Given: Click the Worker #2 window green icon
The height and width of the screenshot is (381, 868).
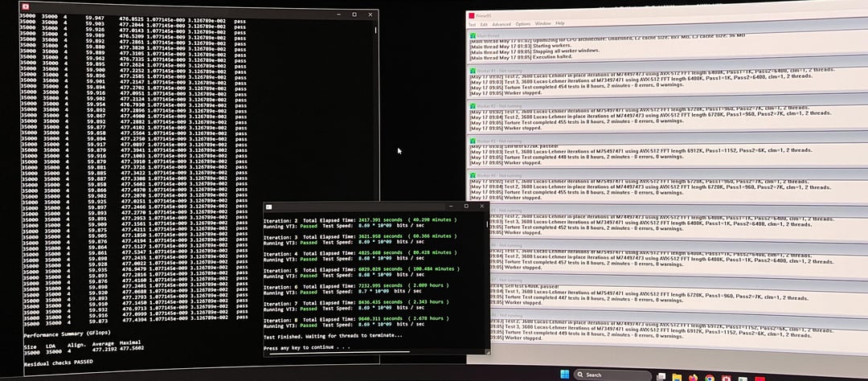Looking at the screenshot, I should click(473, 105).
